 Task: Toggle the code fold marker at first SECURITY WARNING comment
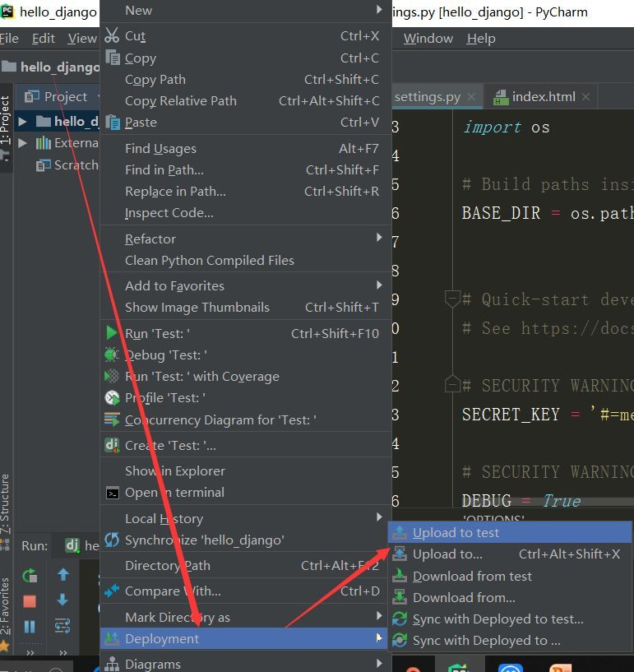pos(452,384)
